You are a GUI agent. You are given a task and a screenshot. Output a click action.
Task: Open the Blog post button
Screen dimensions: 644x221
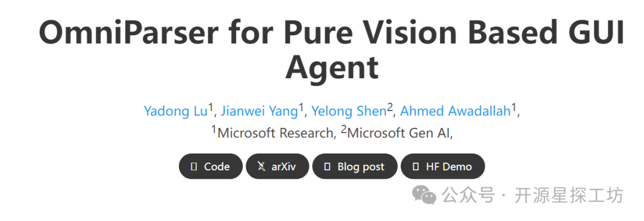(x=355, y=166)
